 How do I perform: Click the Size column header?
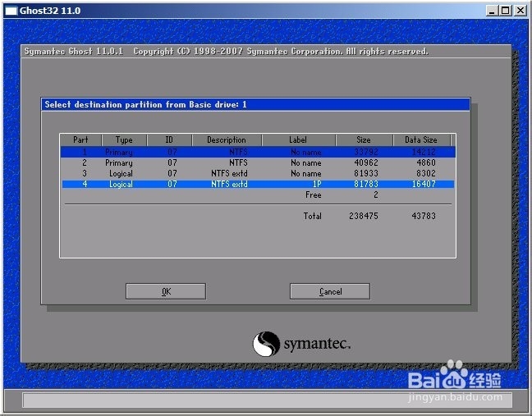tap(364, 140)
